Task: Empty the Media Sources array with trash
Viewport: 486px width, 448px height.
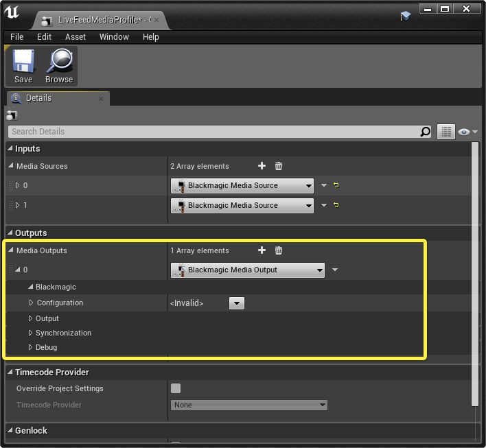Action: 278,166
